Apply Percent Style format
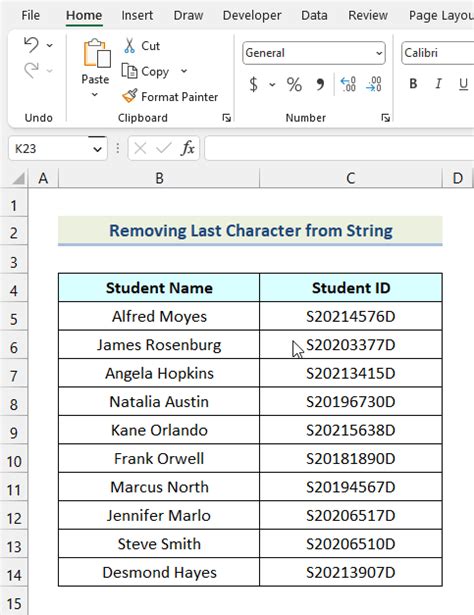Viewport: 474px width, 615px height. (294, 84)
